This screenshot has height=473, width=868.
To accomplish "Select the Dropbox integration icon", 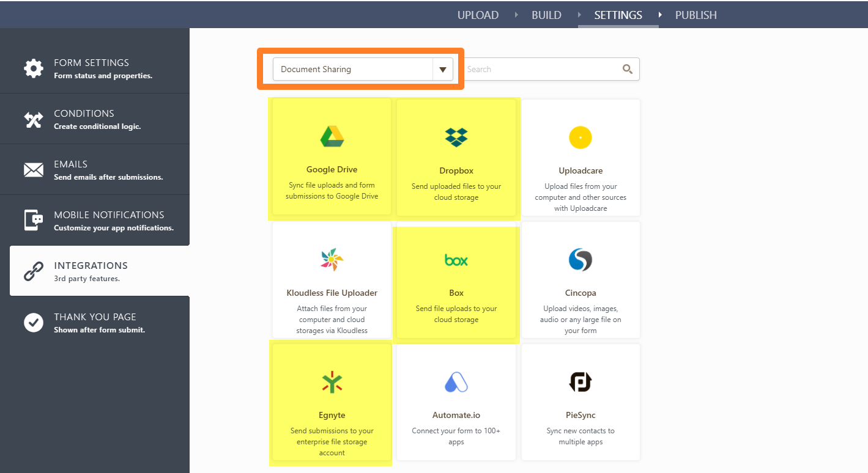I will [x=456, y=137].
